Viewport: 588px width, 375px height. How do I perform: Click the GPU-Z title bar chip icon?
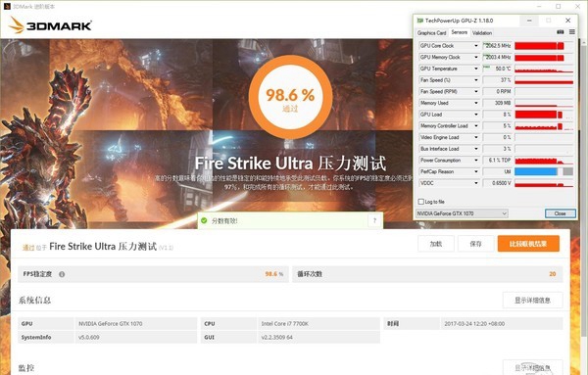coord(420,21)
